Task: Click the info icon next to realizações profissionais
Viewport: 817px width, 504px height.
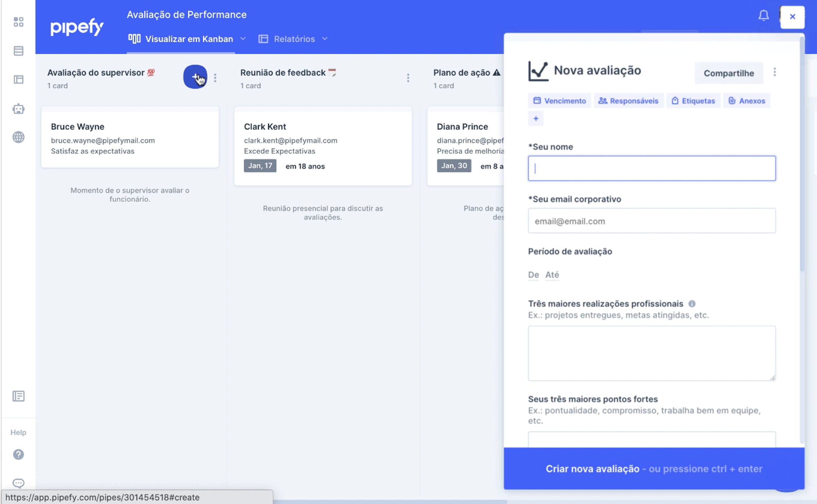Action: 692,304
